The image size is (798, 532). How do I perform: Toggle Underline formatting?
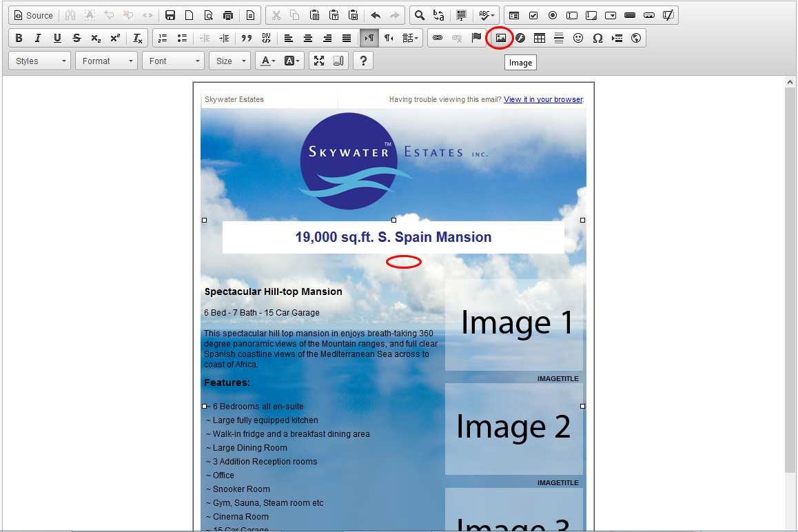[57, 38]
